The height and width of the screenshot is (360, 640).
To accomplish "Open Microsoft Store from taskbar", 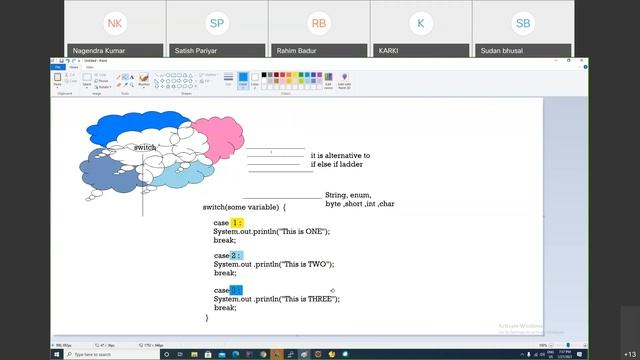I will pyautogui.click(x=208, y=354).
